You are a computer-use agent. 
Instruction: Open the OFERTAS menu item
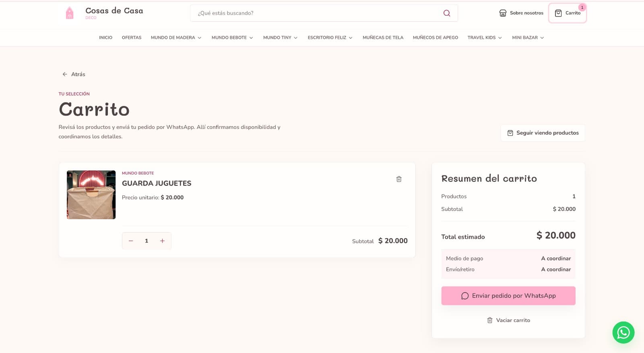[132, 37]
